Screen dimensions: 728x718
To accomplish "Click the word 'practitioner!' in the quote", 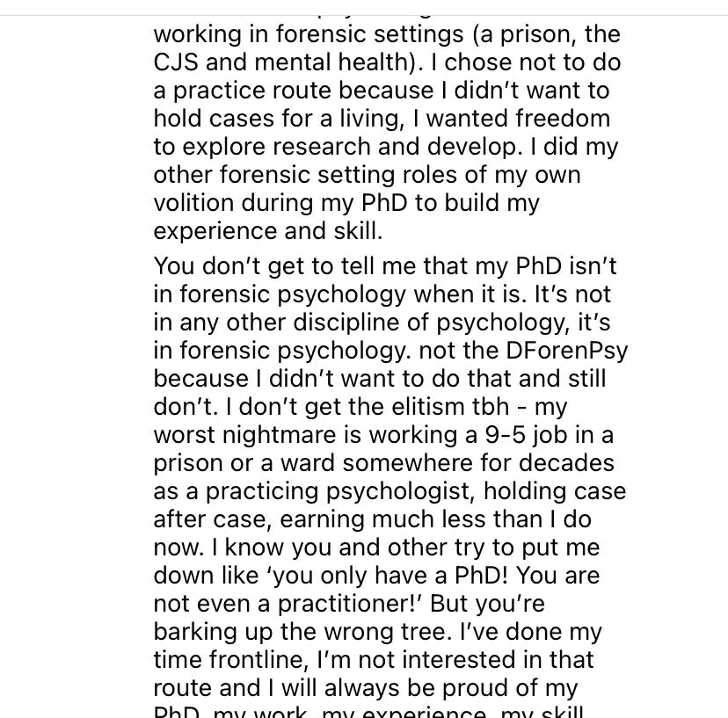I will pyautogui.click(x=350, y=605).
